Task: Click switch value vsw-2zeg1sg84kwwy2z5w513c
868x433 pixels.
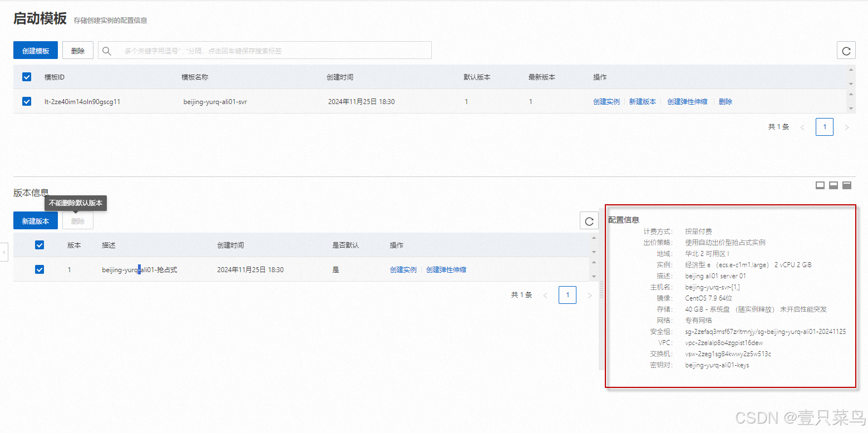Action: pos(728,354)
